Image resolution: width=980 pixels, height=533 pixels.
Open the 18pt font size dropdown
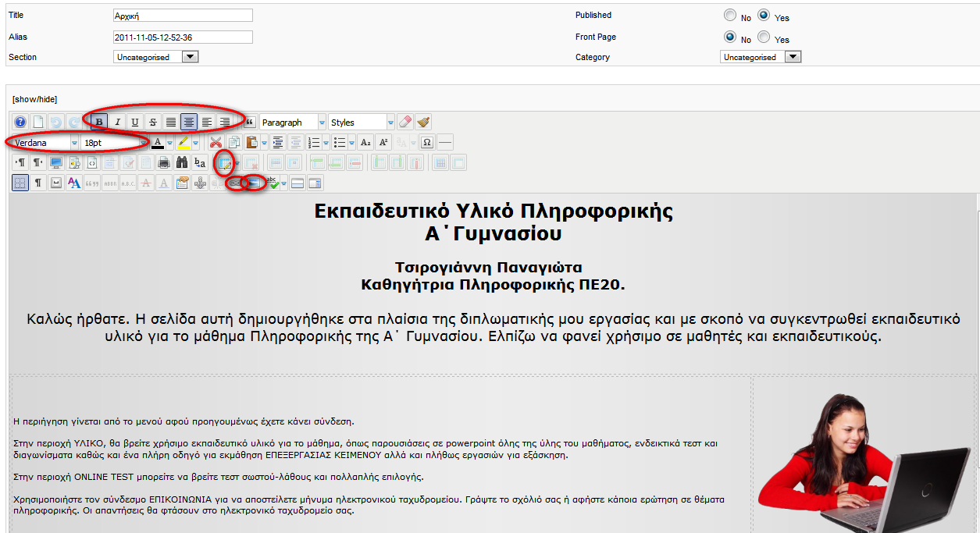115,143
